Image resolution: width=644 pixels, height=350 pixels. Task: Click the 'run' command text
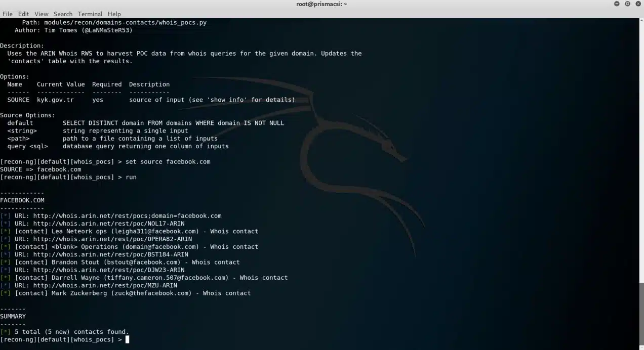[131, 178]
